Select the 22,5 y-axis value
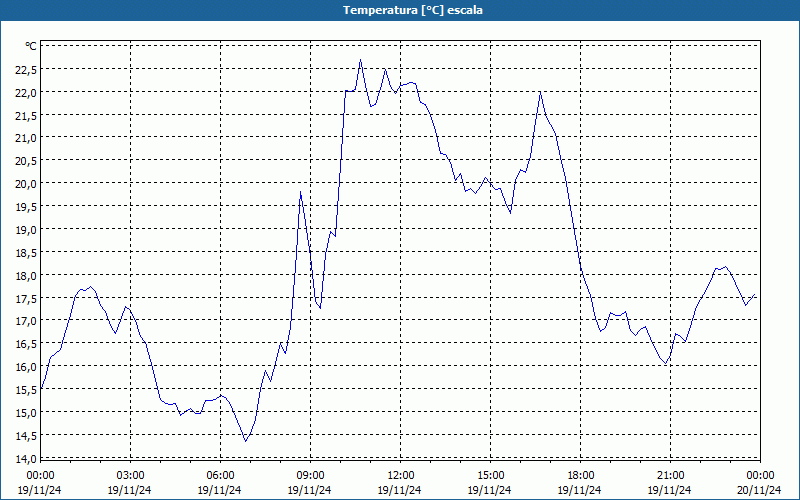800x500 pixels. coord(26,70)
